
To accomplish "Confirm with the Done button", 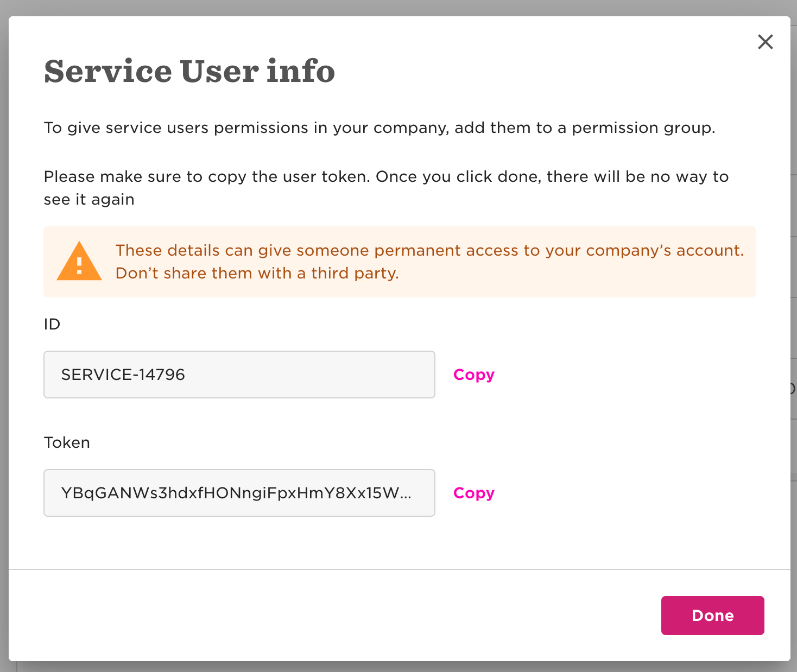I will click(x=712, y=616).
